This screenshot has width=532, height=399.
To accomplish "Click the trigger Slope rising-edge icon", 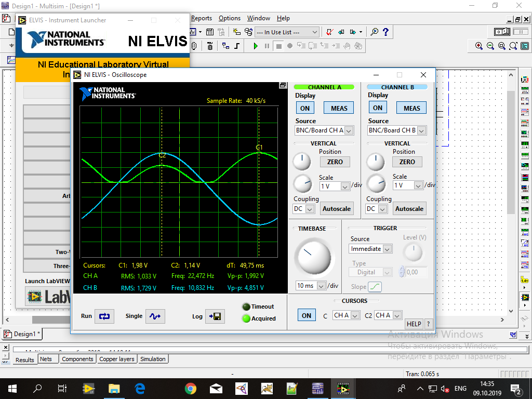I will [375, 287].
